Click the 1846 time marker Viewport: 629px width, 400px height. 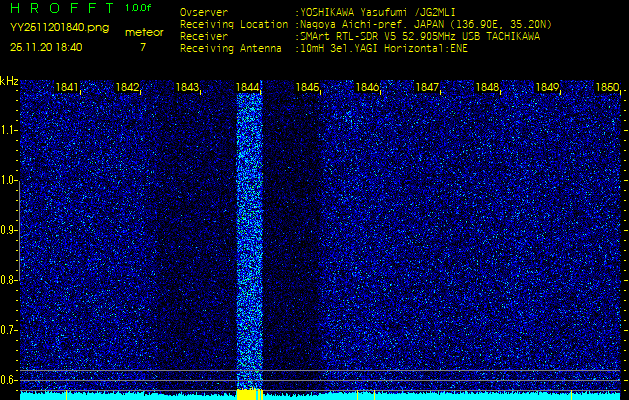tap(367, 87)
